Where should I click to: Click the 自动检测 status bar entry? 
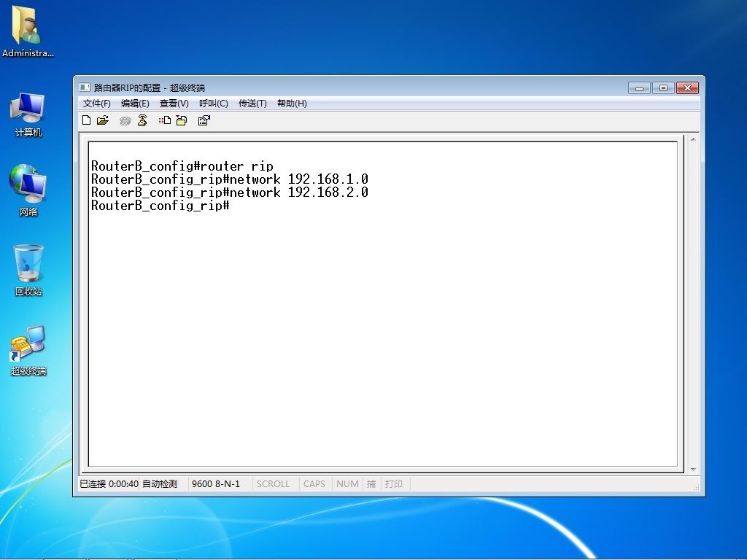pos(160,484)
